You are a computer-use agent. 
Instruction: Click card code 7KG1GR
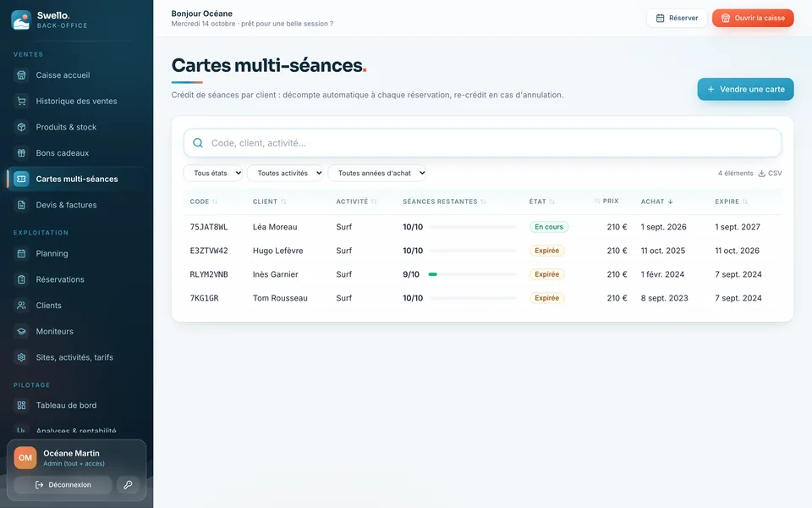click(204, 298)
